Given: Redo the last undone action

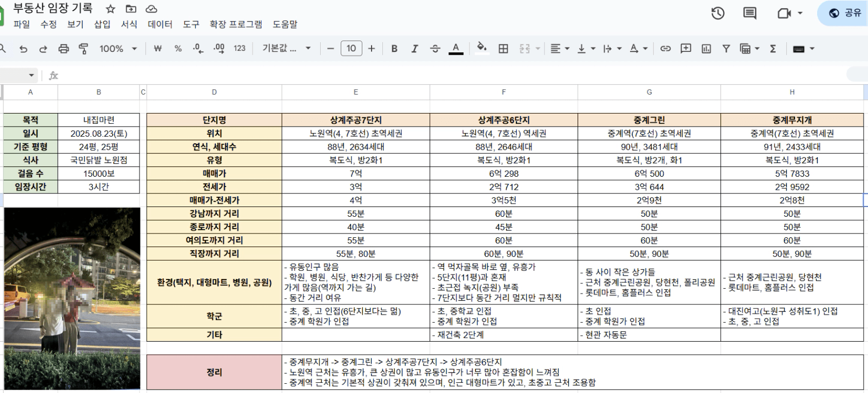Looking at the screenshot, I should click(x=43, y=49).
